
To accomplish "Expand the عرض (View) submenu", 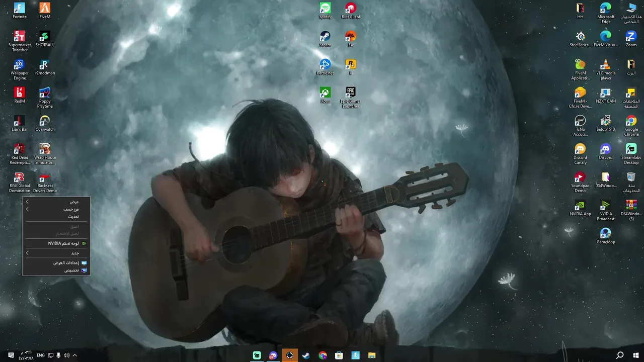I will [x=56, y=202].
